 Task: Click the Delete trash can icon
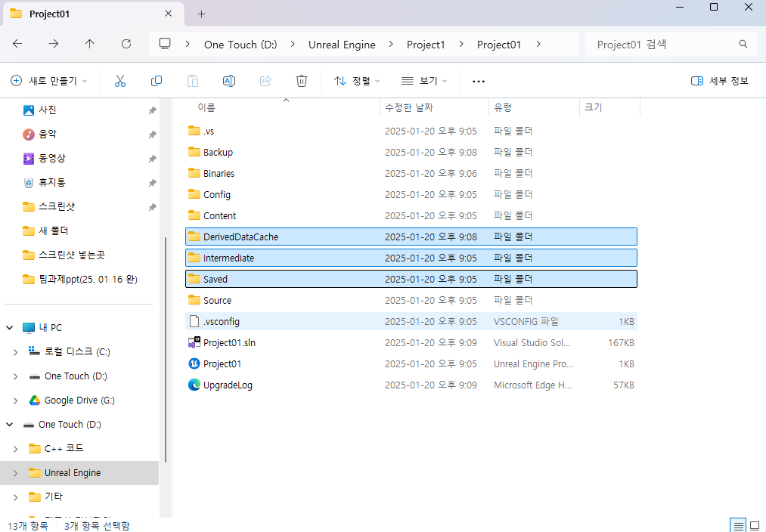[x=302, y=81]
